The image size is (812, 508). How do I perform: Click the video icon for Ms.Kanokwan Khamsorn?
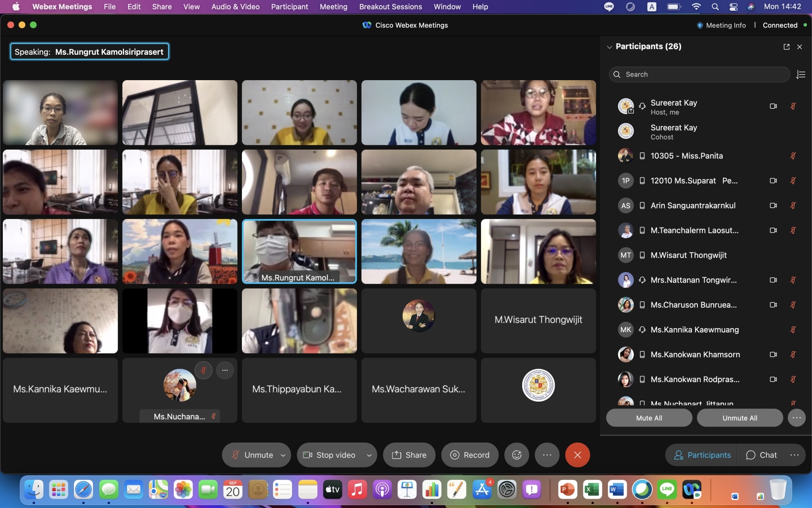tap(773, 354)
